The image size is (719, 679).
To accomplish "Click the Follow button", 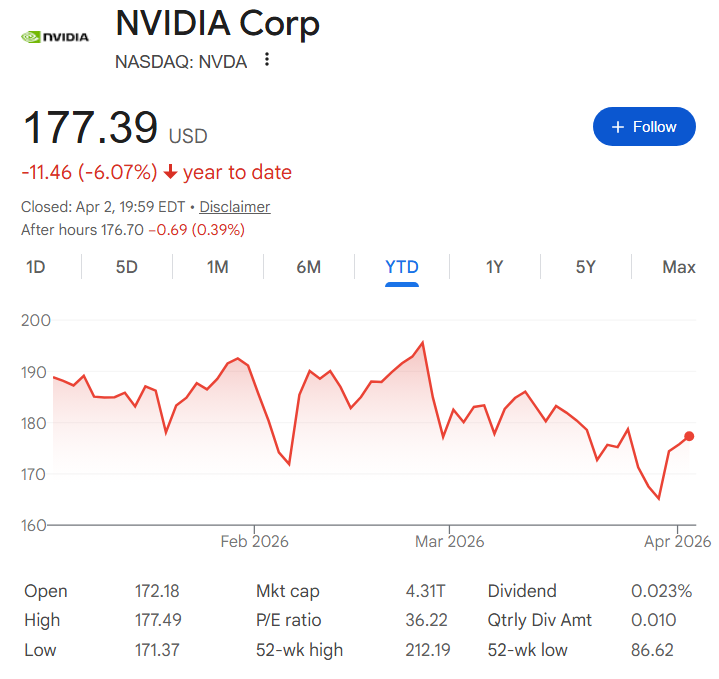I will 644,127.
